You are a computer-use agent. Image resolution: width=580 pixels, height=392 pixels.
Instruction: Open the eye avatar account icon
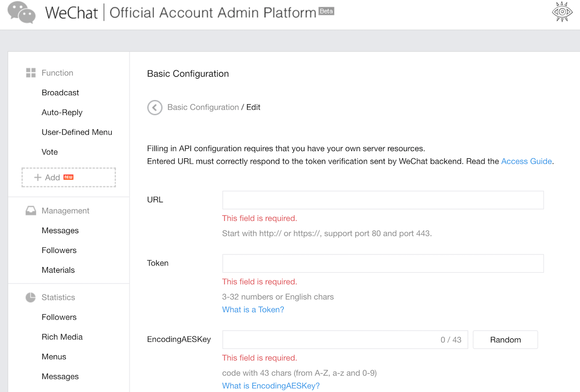[562, 12]
